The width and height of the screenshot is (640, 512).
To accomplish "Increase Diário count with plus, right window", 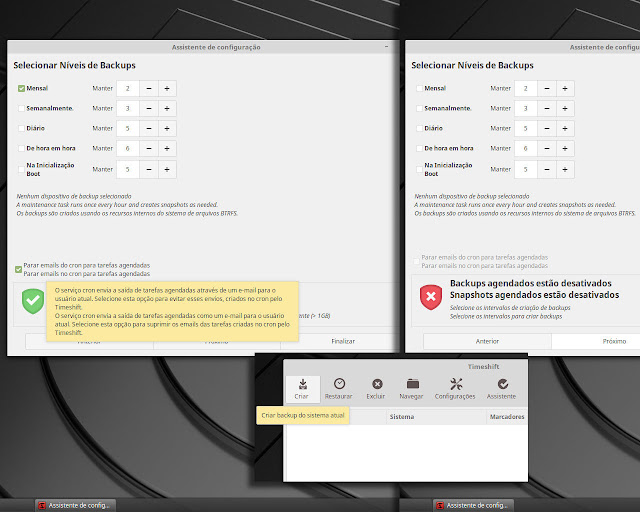I will click(x=565, y=128).
